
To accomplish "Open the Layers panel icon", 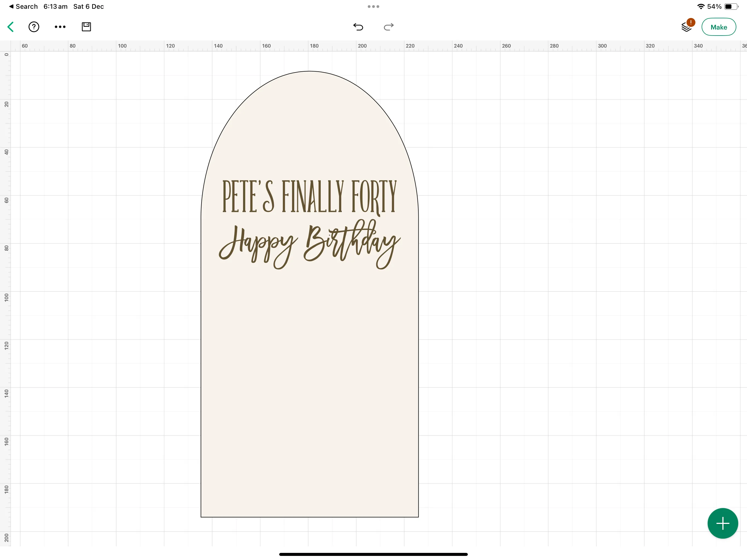I will point(685,27).
